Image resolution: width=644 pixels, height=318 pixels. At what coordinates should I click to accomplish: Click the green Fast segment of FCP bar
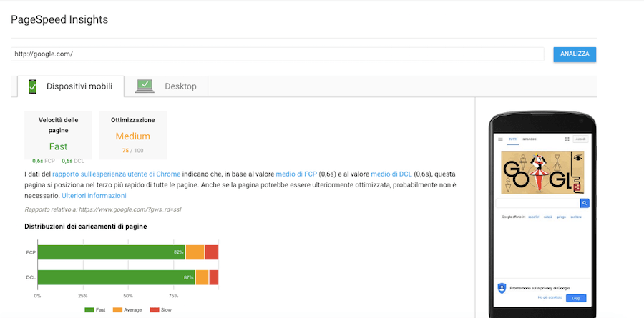tap(111, 252)
